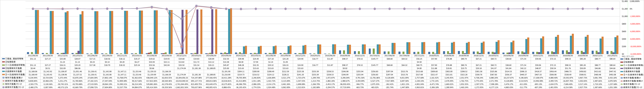
Task: Click the 2020/06/30 column header
Action: click(x=568, y=56)
